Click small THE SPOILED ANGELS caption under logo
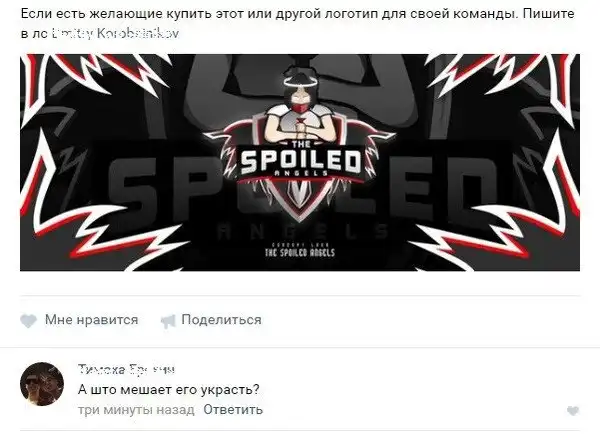 pos(300,252)
